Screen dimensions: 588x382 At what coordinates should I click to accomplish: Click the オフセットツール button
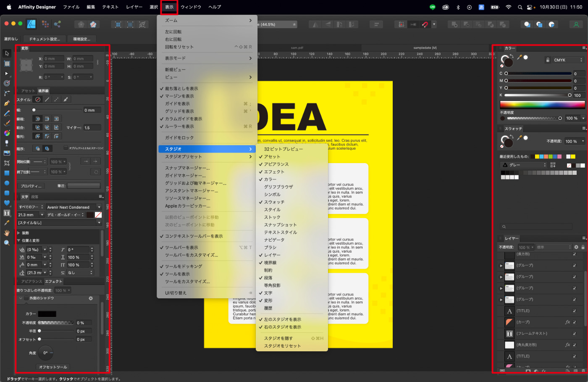[53, 367]
